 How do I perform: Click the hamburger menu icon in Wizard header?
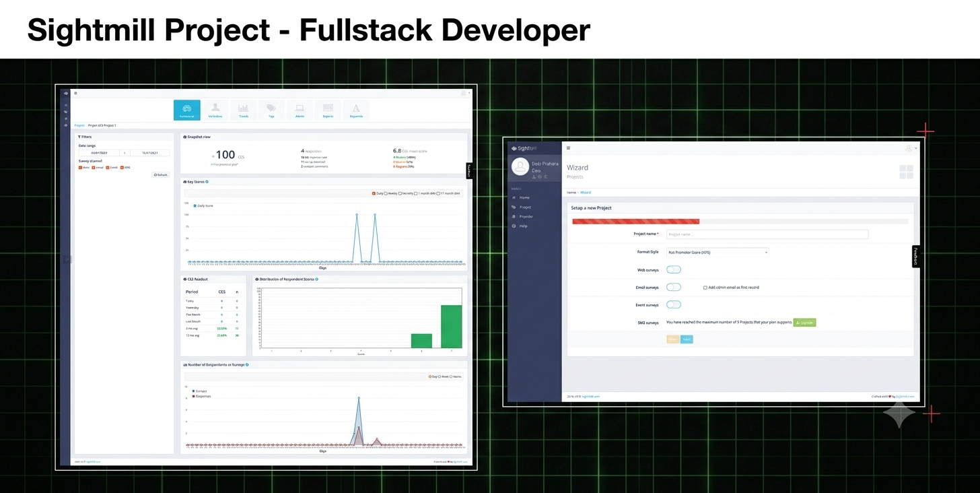(568, 147)
